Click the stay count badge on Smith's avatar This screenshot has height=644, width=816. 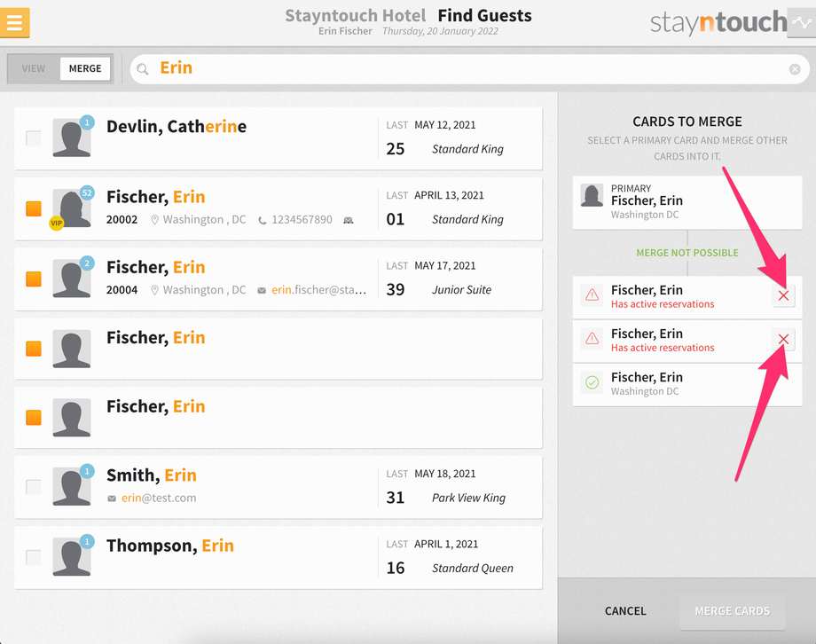point(87,471)
